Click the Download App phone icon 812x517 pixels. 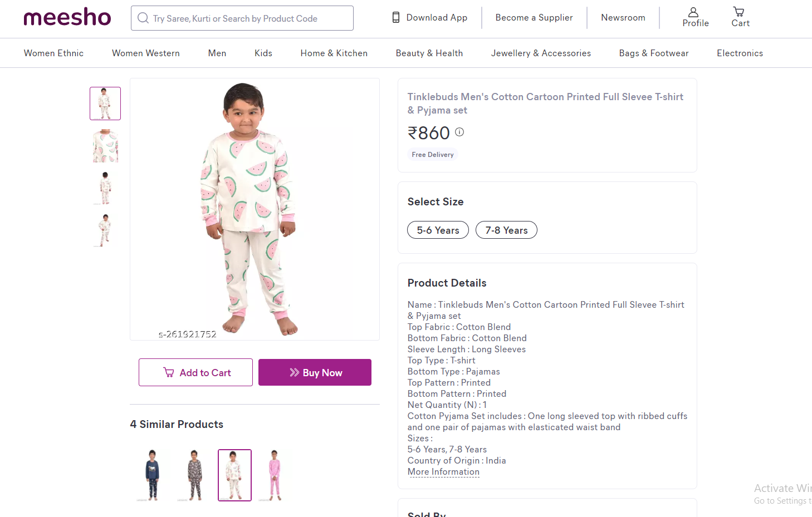coord(396,18)
